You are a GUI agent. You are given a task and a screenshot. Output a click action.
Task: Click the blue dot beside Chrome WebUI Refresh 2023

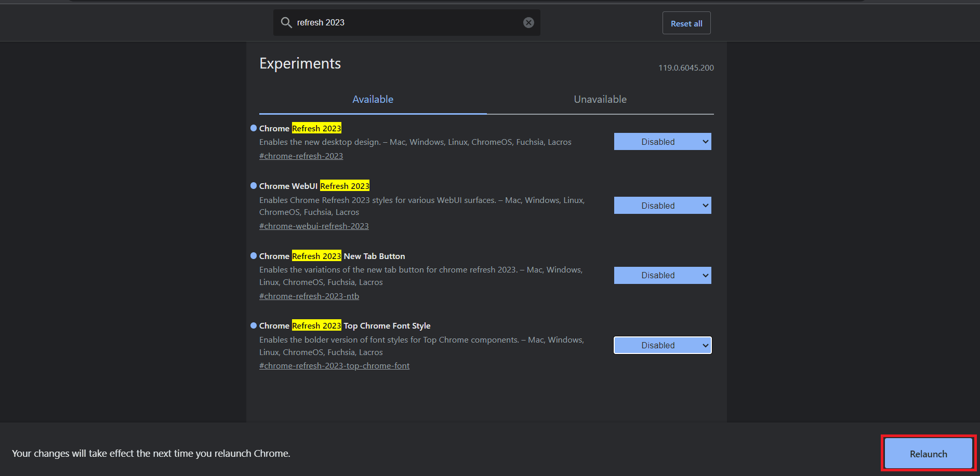coord(254,185)
